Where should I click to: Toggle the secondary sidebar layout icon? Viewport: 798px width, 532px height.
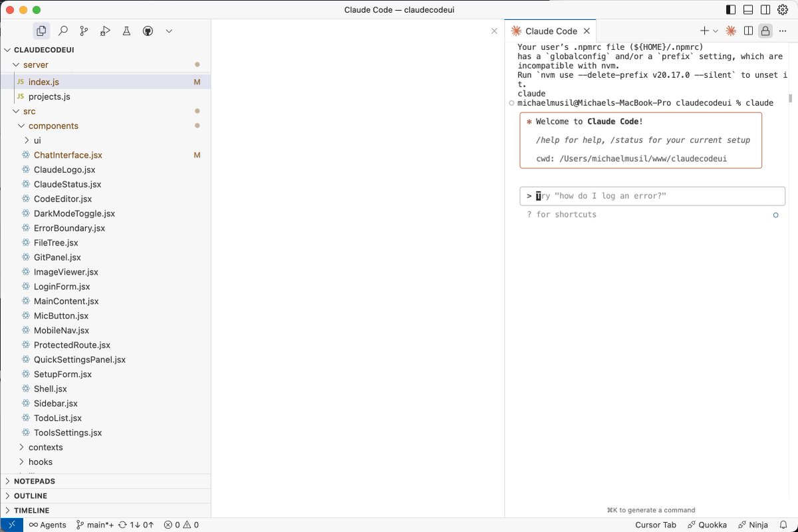(765, 10)
